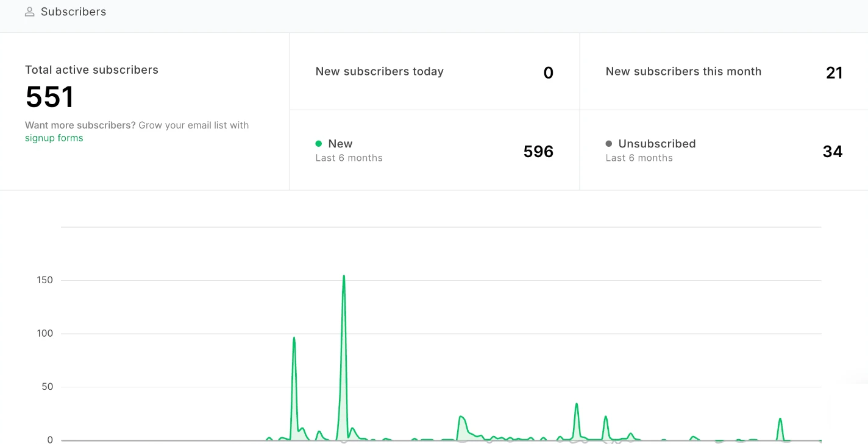The width and height of the screenshot is (868, 444).
Task: Click the 596 new subscribers figure
Action: (538, 151)
